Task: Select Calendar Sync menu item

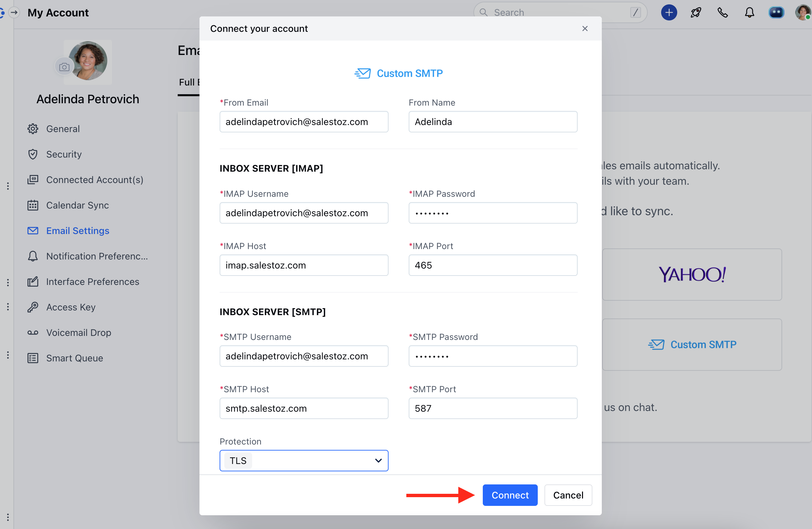Action: tap(77, 205)
